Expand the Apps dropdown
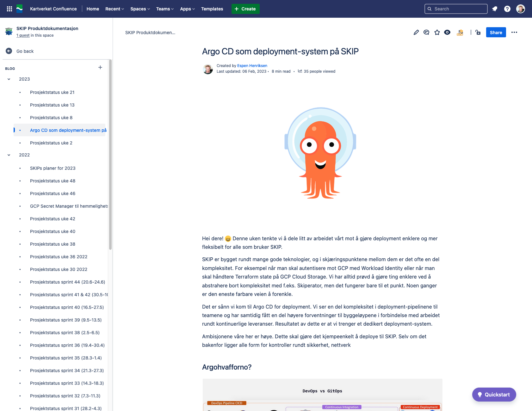This screenshot has width=532, height=411. 187,9
